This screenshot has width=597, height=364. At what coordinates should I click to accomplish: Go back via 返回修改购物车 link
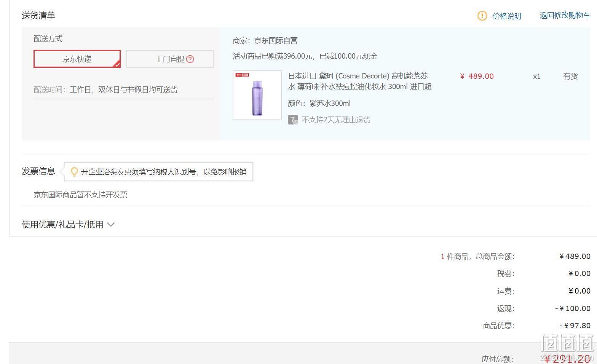pos(565,15)
